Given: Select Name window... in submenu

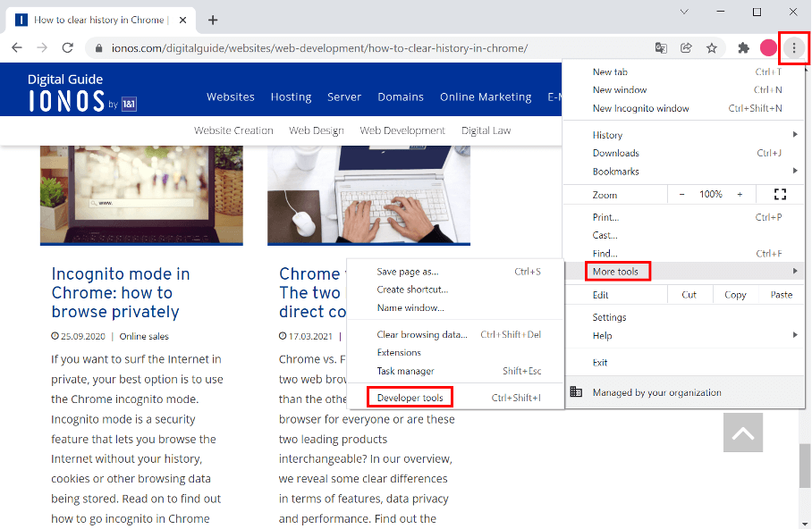Looking at the screenshot, I should click(x=456, y=308).
